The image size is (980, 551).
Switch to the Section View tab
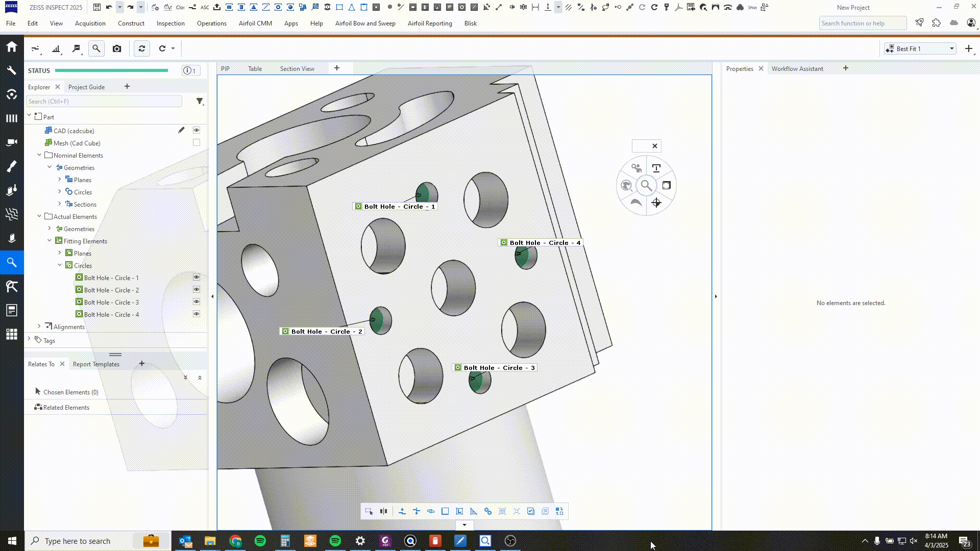297,69
